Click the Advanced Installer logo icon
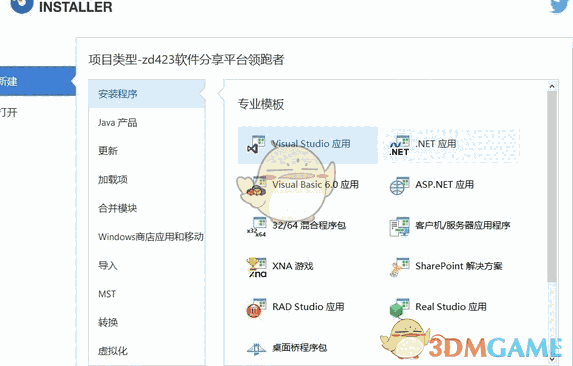 pos(22,6)
